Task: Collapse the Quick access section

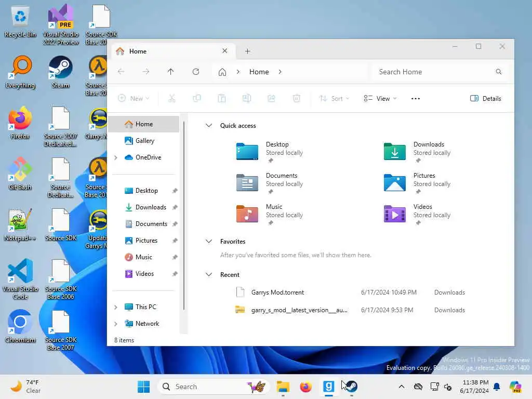Action: click(x=209, y=126)
